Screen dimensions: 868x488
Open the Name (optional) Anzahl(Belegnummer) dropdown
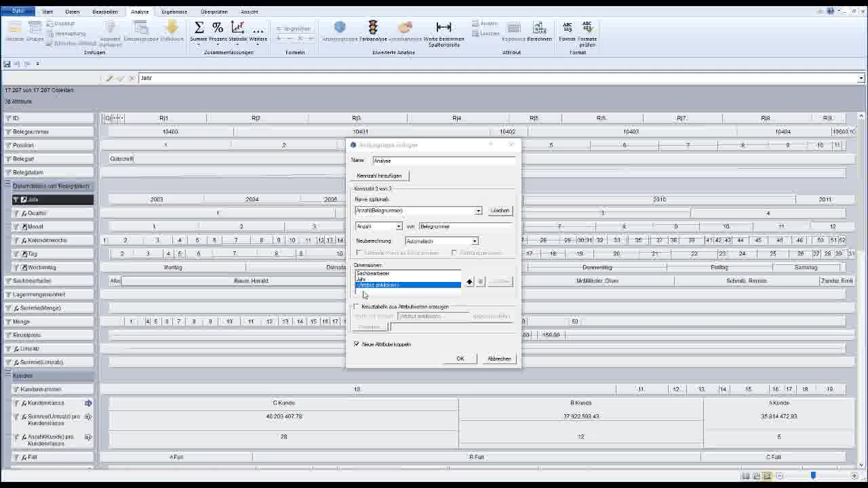(x=478, y=211)
